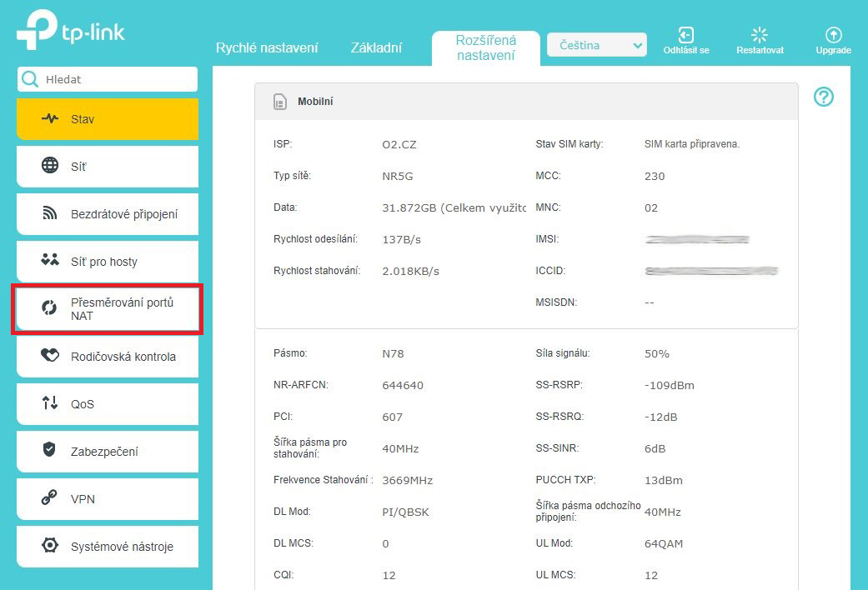Switch to Základní tab
The height and width of the screenshot is (590, 868).
click(376, 47)
